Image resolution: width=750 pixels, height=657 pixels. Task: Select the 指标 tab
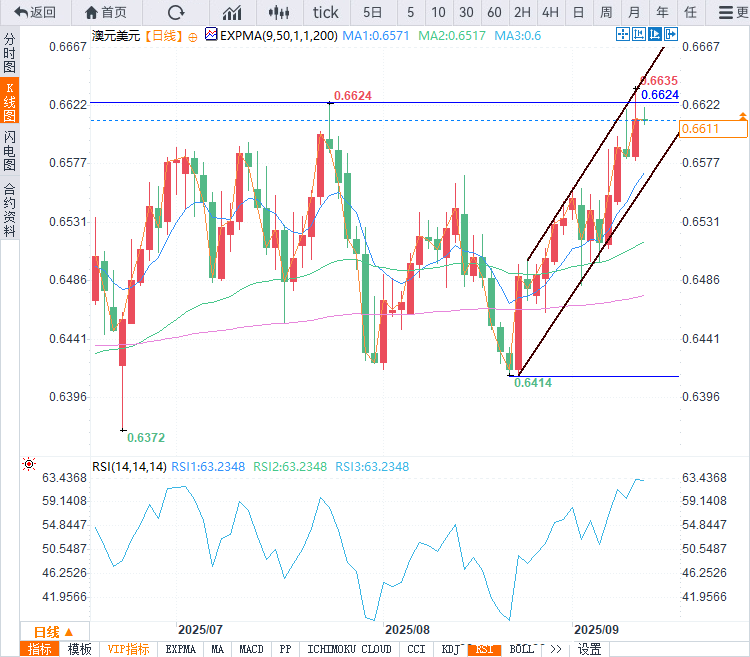39,649
